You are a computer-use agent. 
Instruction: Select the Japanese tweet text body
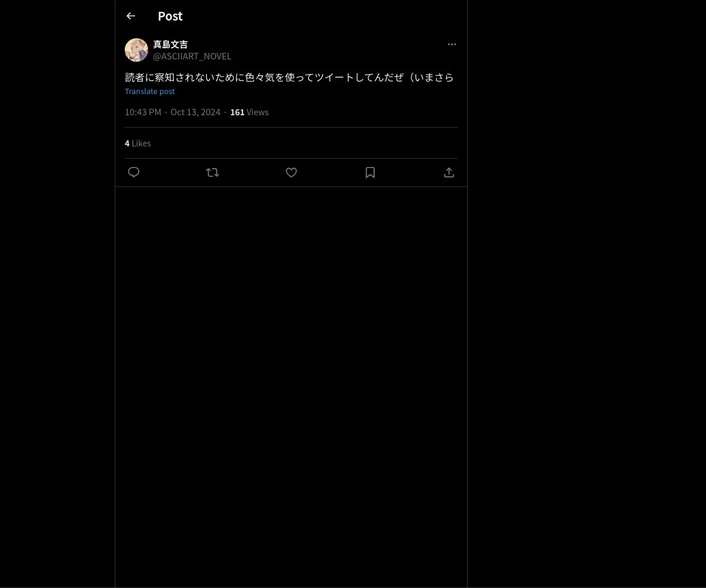(289, 77)
